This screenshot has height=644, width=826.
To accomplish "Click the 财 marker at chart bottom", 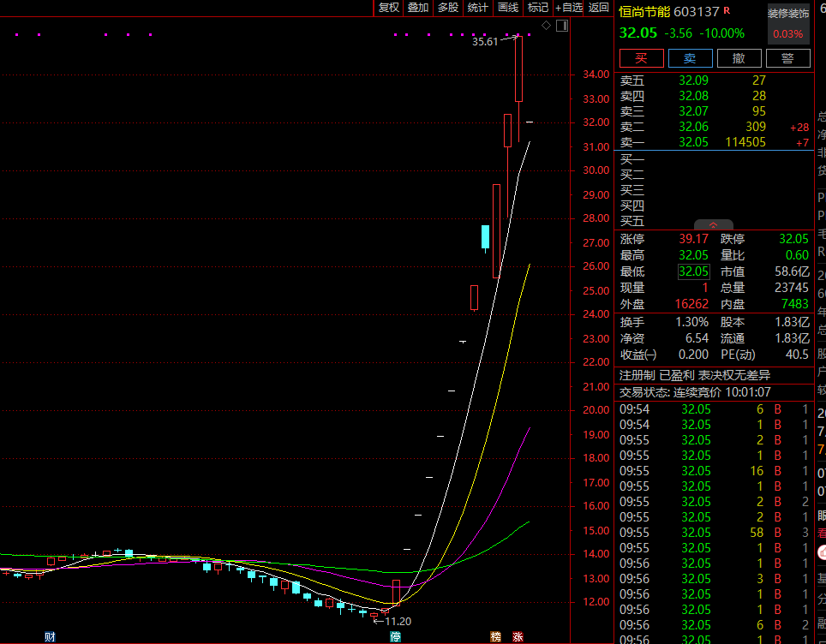I will (x=50, y=637).
